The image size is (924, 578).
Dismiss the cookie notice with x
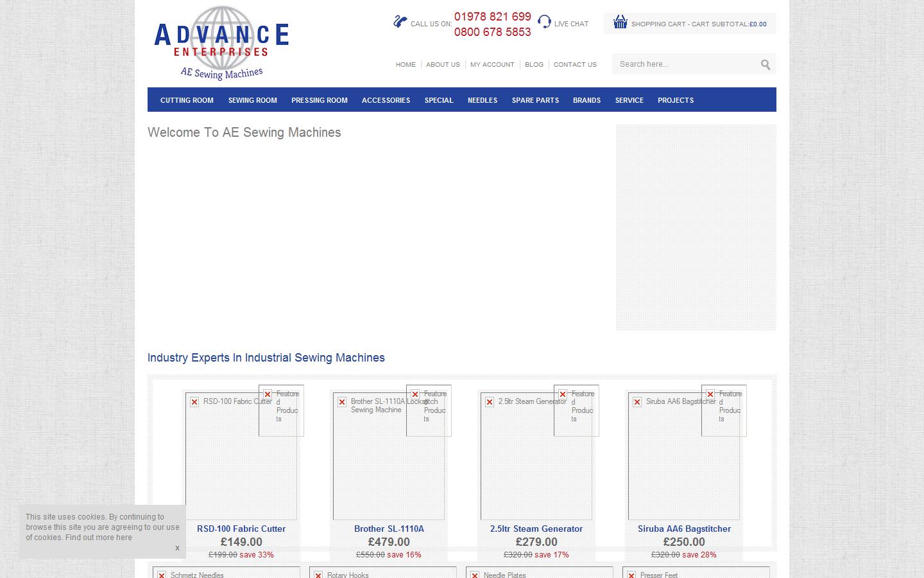[176, 548]
